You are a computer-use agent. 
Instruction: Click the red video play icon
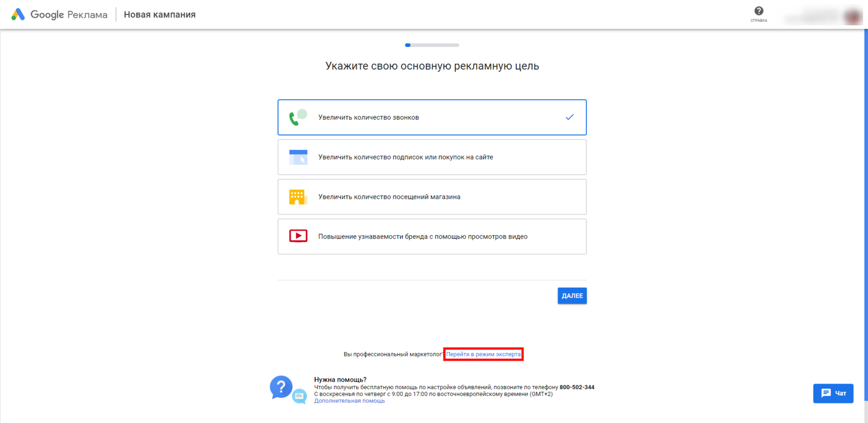[298, 236]
